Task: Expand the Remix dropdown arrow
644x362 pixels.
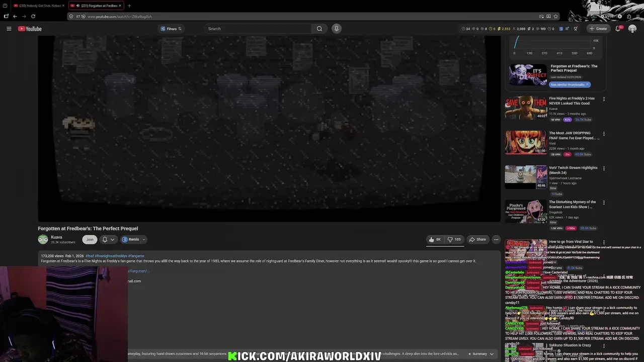Action: [143, 239]
